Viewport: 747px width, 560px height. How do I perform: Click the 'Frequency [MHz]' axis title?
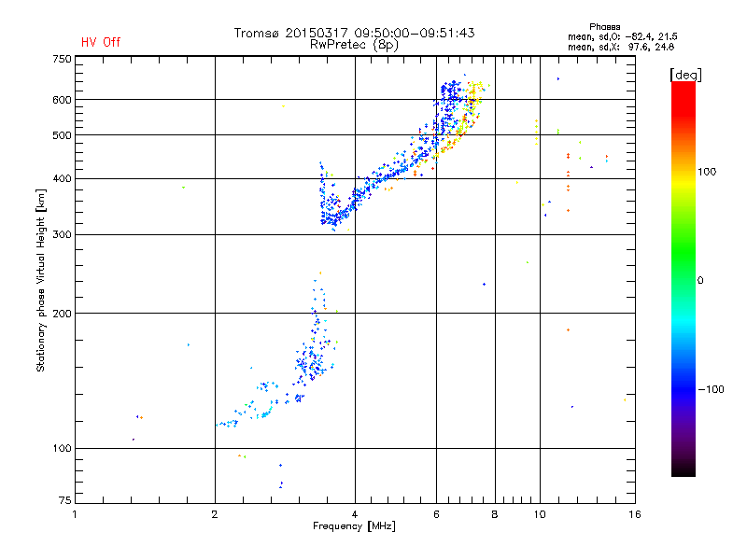click(354, 526)
